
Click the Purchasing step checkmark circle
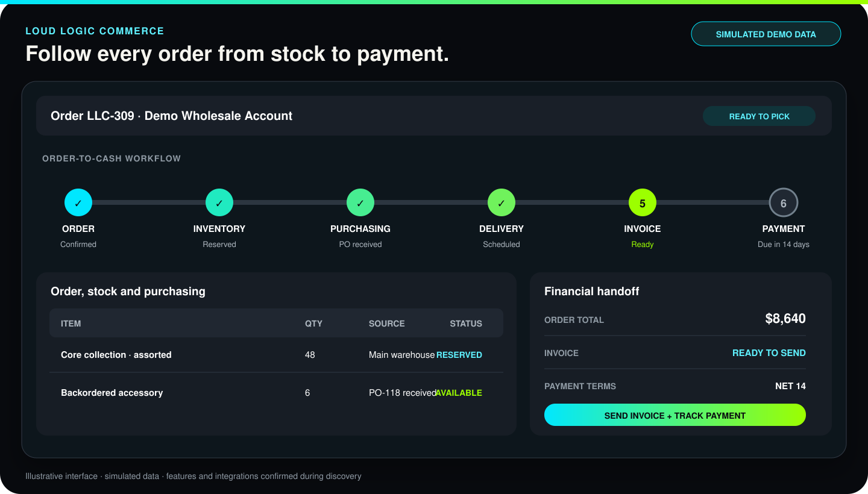(360, 203)
